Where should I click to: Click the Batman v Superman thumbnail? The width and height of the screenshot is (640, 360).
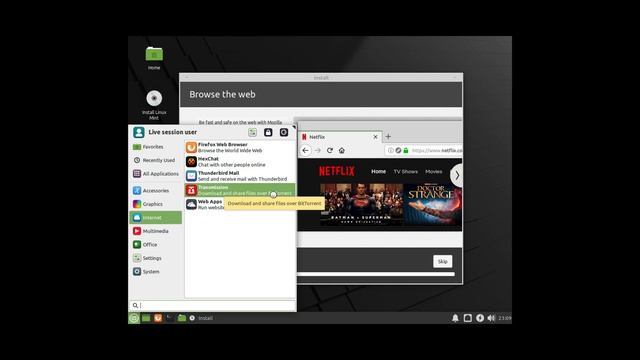point(361,204)
